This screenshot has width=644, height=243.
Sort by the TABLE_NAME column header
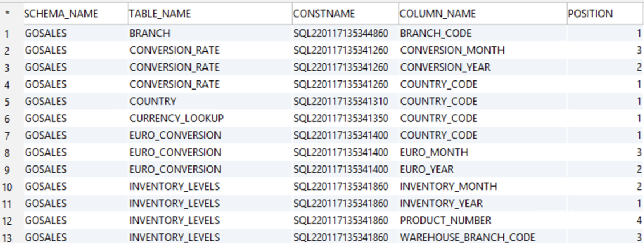pyautogui.click(x=210, y=14)
